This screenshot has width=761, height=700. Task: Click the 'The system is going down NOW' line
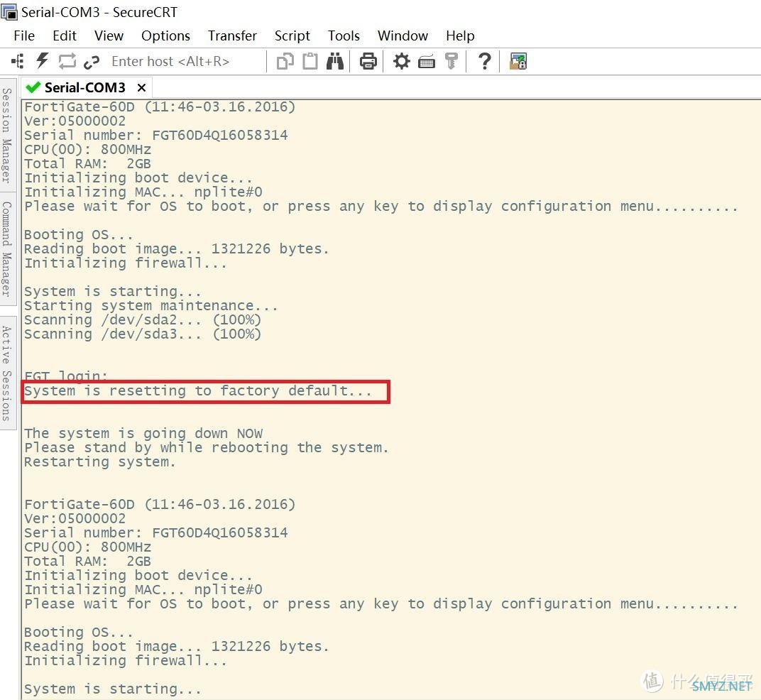point(143,434)
